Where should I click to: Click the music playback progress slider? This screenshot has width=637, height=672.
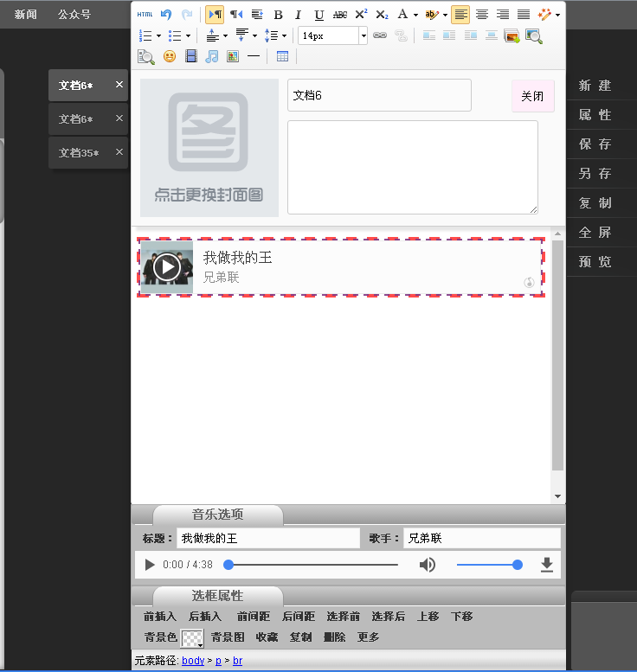[312, 565]
